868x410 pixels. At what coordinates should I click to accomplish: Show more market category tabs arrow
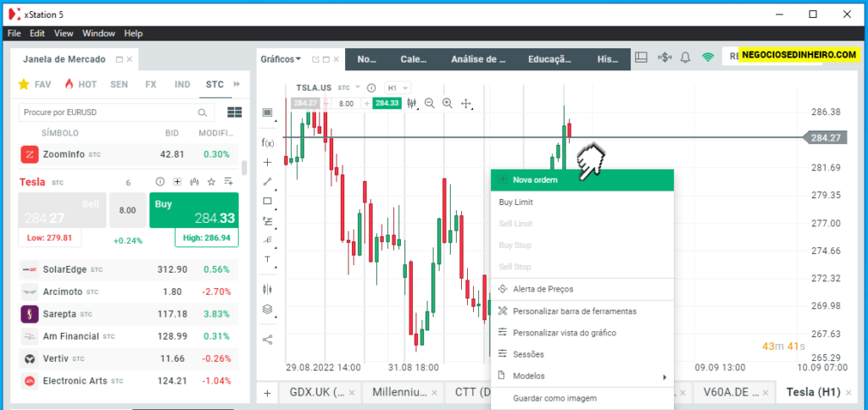[x=237, y=84]
